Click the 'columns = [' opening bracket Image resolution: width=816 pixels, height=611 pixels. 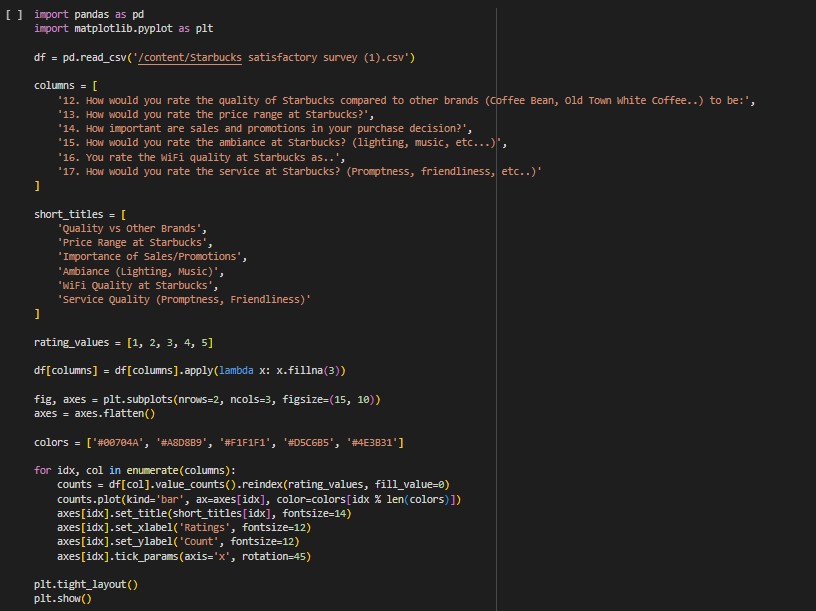[94, 86]
